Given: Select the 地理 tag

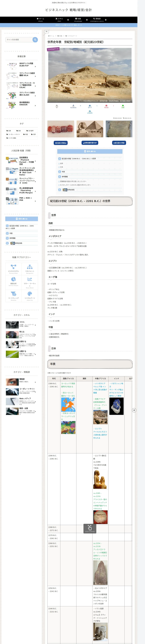Looking at the screenshot, I should tap(26, 134).
